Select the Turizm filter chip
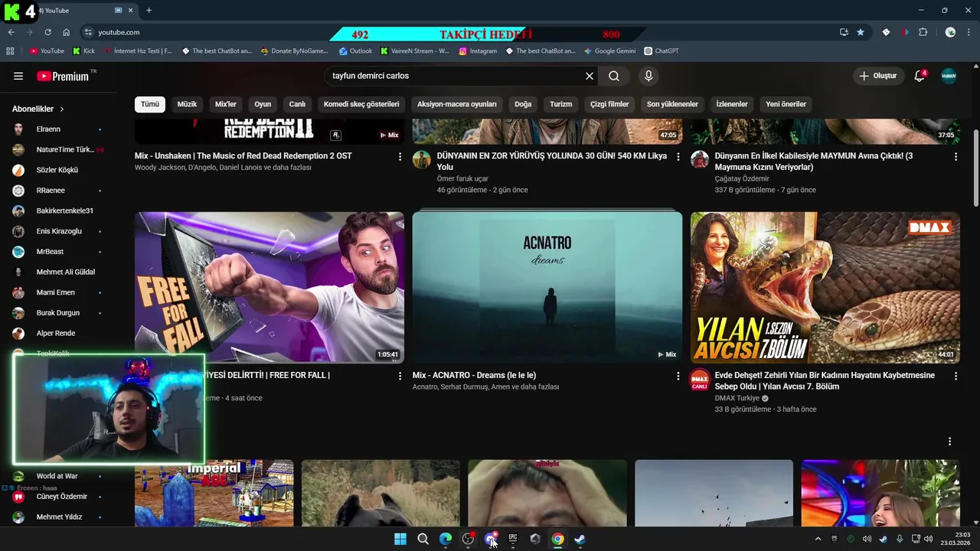The image size is (980, 551). pos(560,104)
